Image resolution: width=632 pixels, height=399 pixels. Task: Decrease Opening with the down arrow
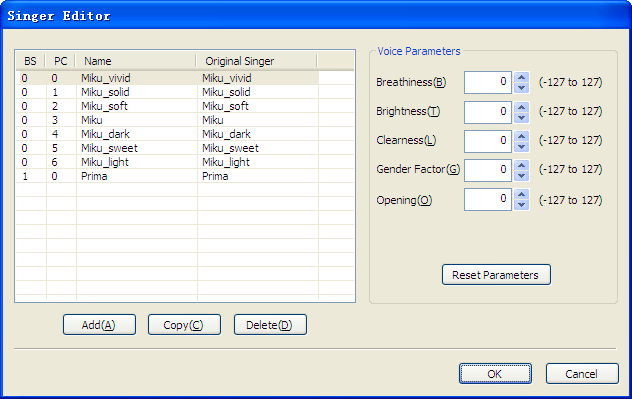pyautogui.click(x=522, y=204)
